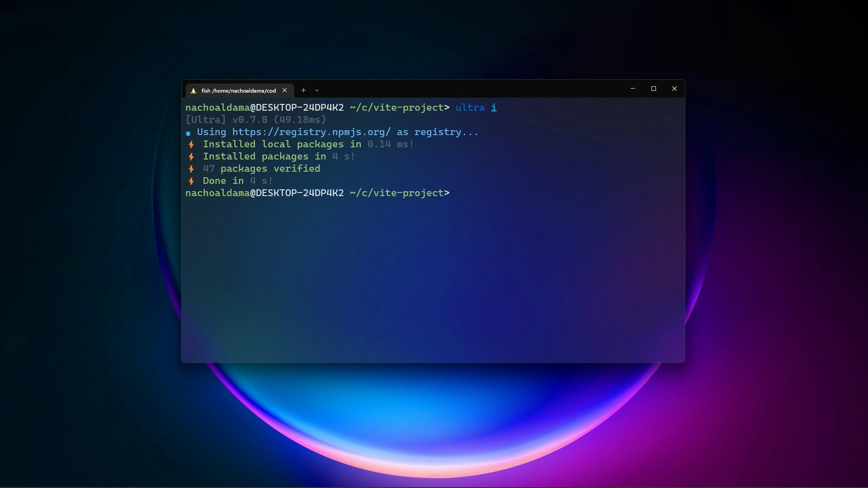Open the https://registry.npmjs.org/ link

point(311,132)
